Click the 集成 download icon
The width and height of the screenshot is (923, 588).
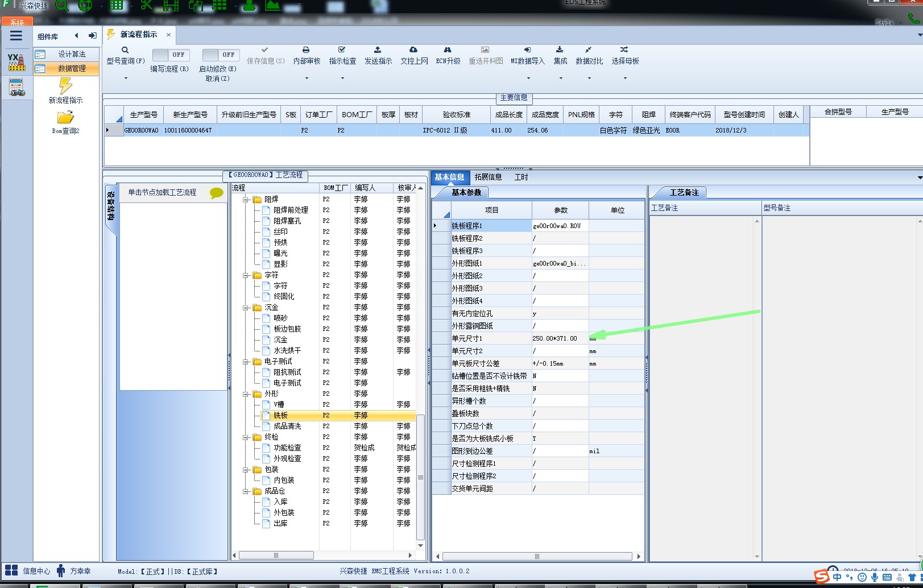coord(560,50)
